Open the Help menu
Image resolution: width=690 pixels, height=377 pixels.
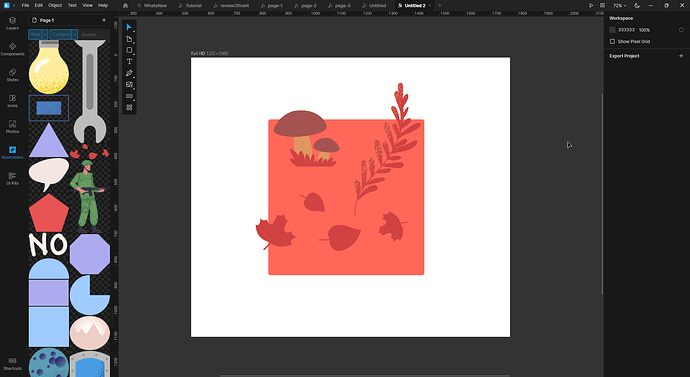tap(103, 5)
